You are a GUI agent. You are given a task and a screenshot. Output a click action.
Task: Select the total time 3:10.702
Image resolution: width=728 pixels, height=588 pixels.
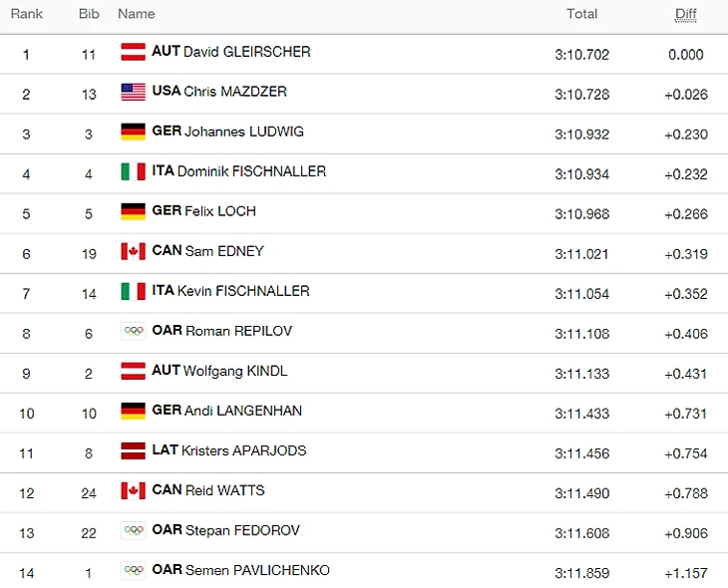(581, 54)
